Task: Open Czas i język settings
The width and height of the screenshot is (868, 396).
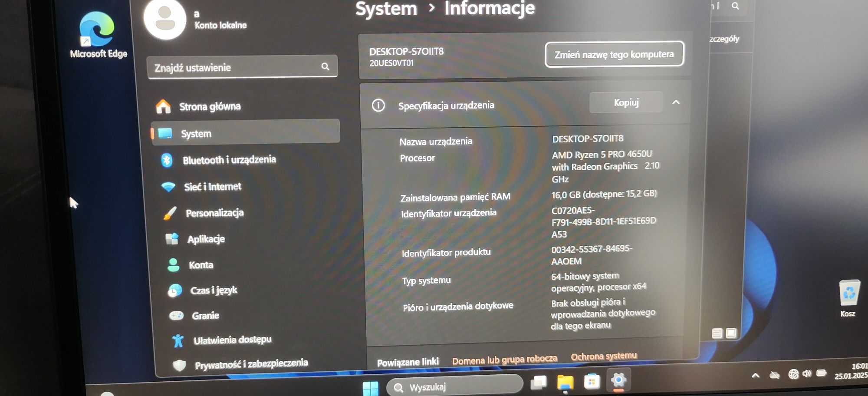Action: coord(203,290)
